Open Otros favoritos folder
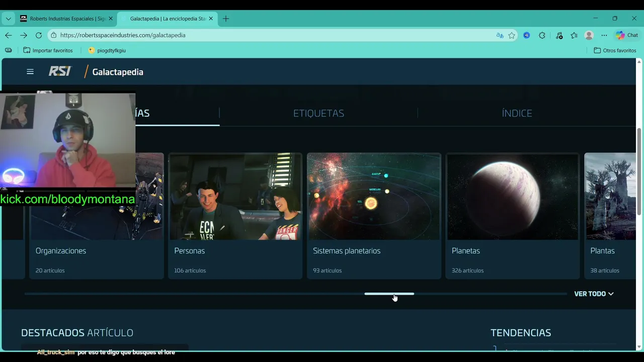644x362 pixels. (x=615, y=50)
